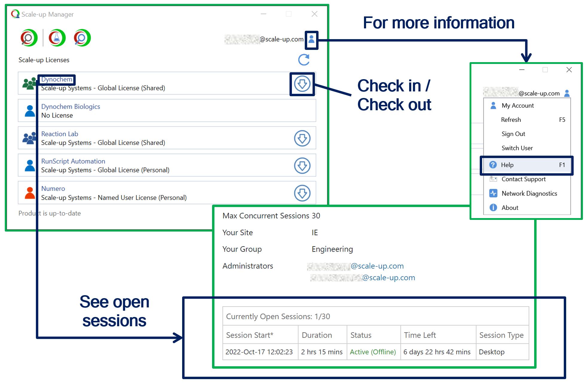Select Sign Out from the menu

click(513, 134)
